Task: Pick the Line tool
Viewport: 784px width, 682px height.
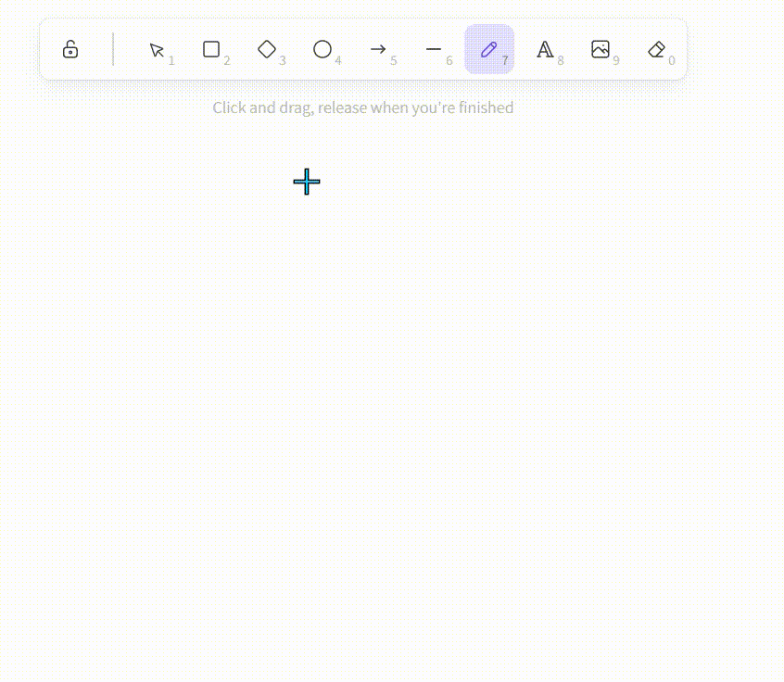Action: click(x=434, y=49)
